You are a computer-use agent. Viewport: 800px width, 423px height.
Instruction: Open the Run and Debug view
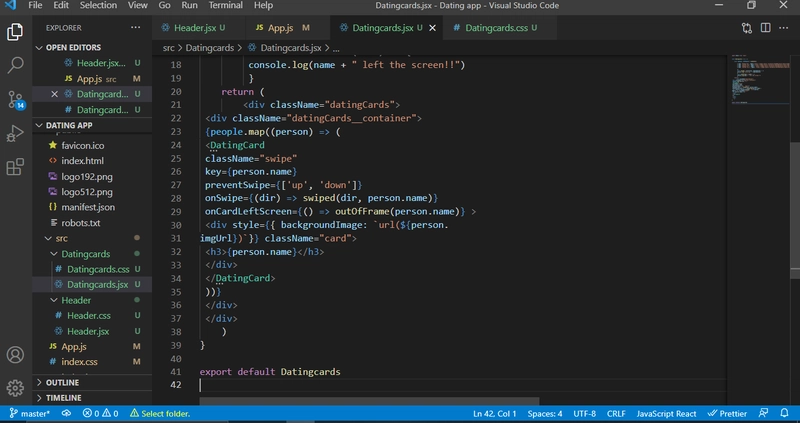(15, 134)
